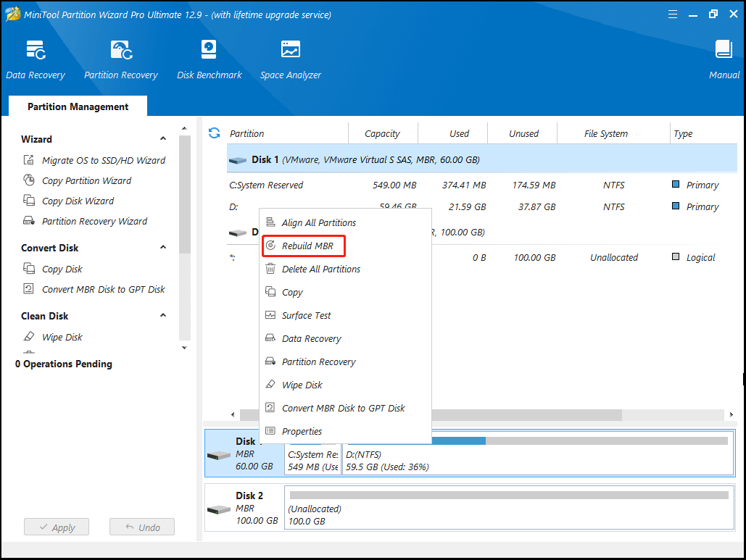Screen dimensions: 746x560
Task: Click the sidebar Wipe Disk eraser icon
Action: (29, 337)
